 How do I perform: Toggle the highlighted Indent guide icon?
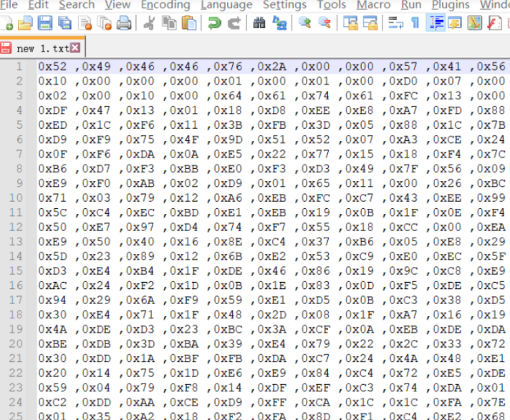[436, 23]
